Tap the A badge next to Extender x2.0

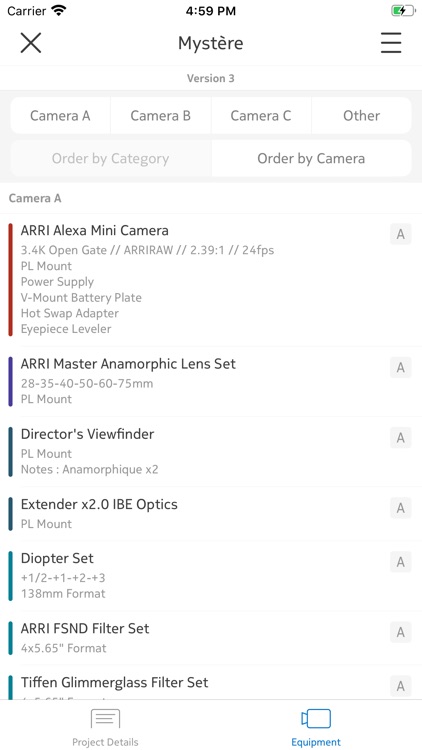(x=400, y=507)
